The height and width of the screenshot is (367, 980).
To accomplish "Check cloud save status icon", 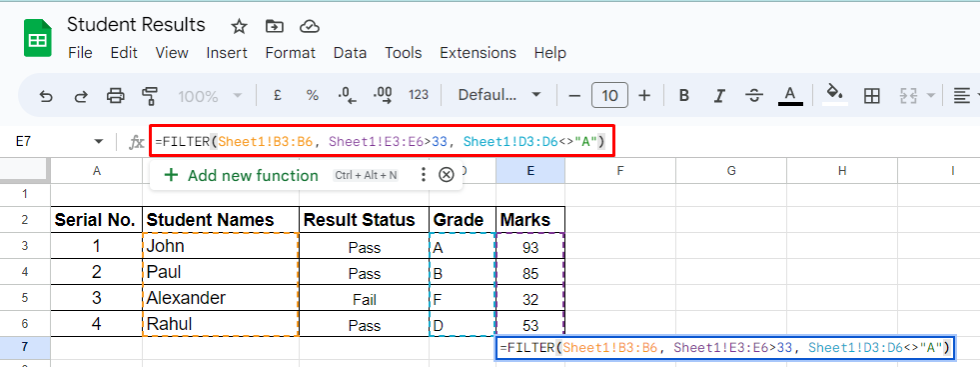I will pos(310,26).
